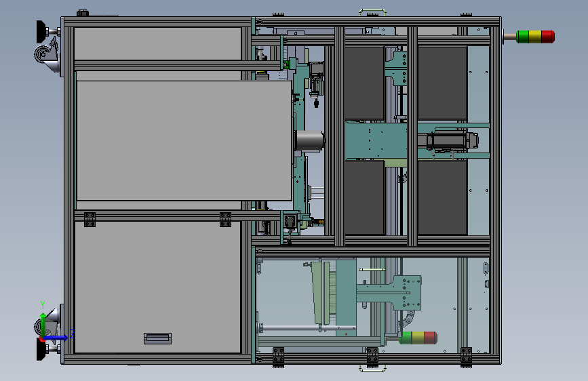The image size is (588, 381).
Task: Select the lower-right dark panel in right section
Action: (442, 198)
